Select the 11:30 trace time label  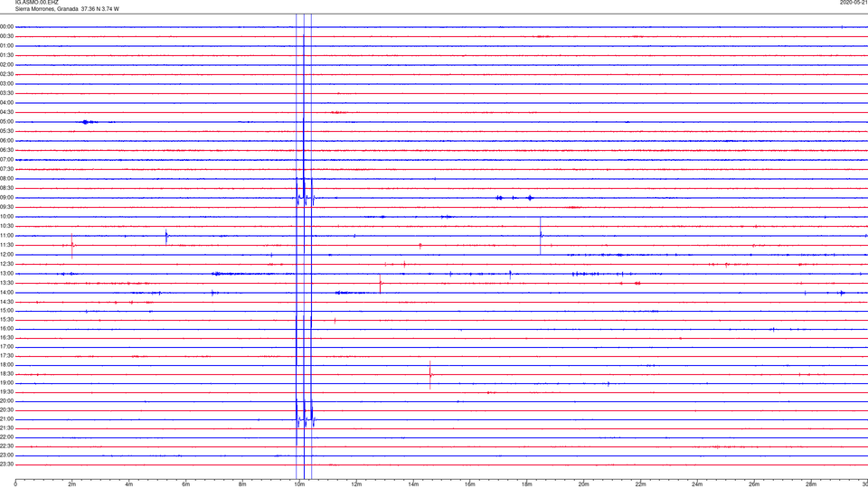pyautogui.click(x=6, y=245)
